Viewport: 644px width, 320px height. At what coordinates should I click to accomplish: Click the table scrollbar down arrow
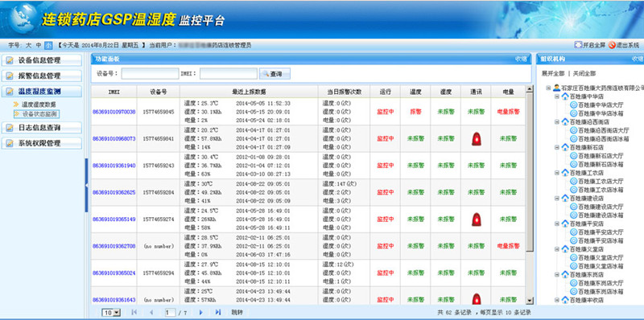530,302
